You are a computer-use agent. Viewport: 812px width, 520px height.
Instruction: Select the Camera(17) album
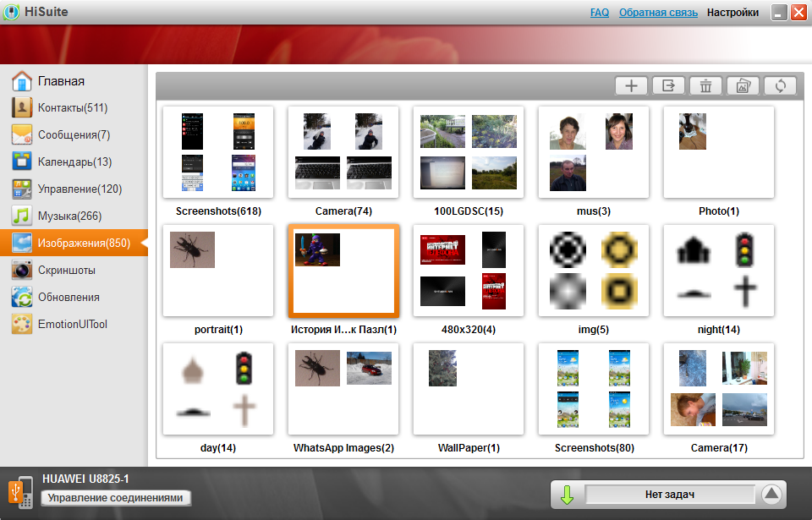click(x=719, y=389)
